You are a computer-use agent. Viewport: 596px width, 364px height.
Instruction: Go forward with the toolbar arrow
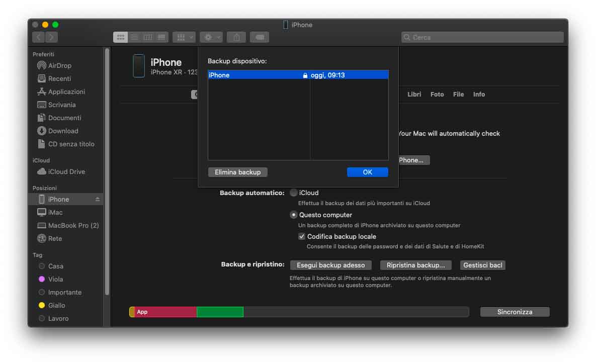(51, 37)
